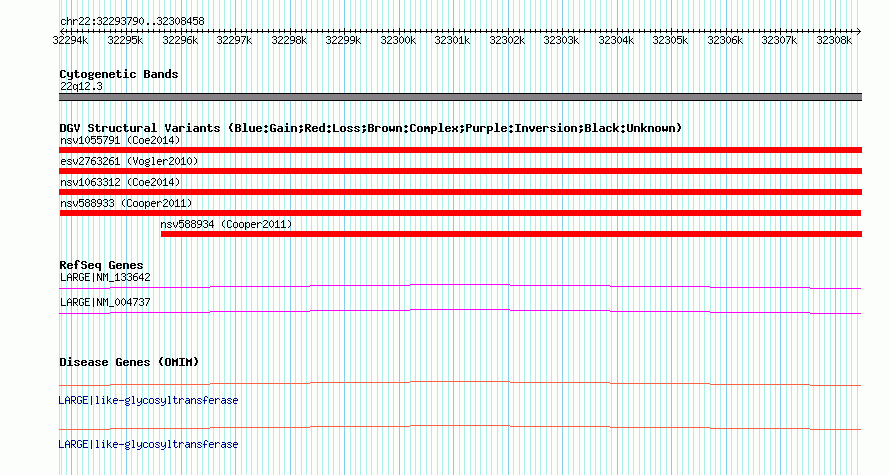Select the red bar under esv2763261
The image size is (890, 475).
click(460, 171)
